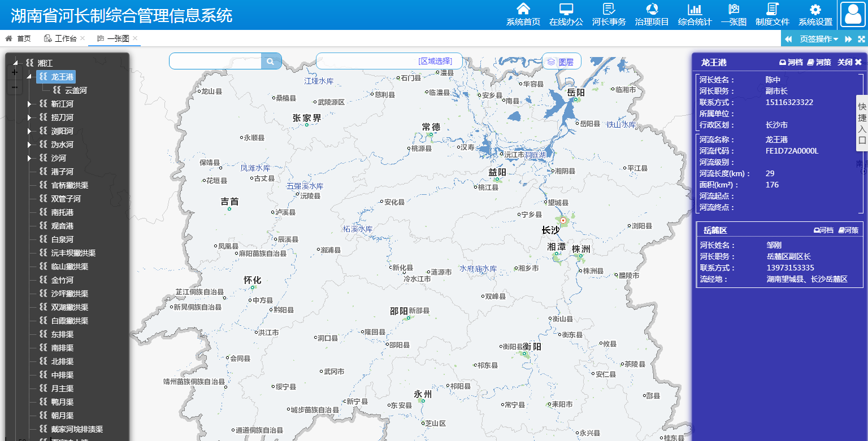Zoom in the map with plus button

coord(14,73)
